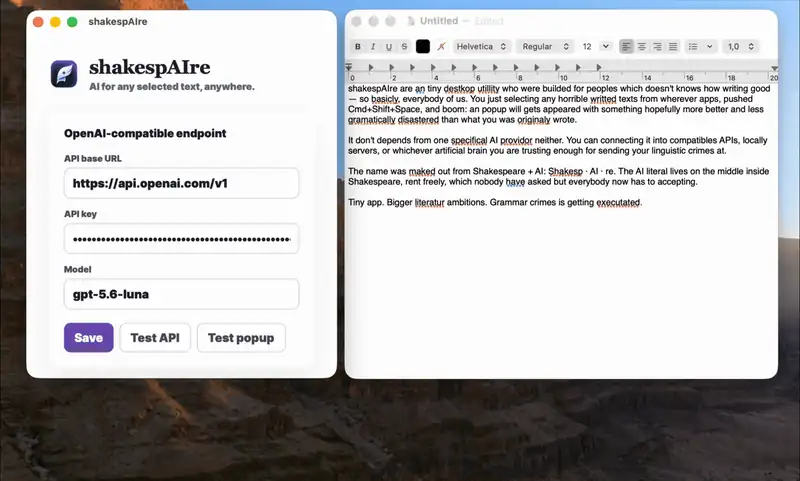Image resolution: width=800 pixels, height=481 pixels.
Task: Click the Test API button
Action: pos(155,338)
